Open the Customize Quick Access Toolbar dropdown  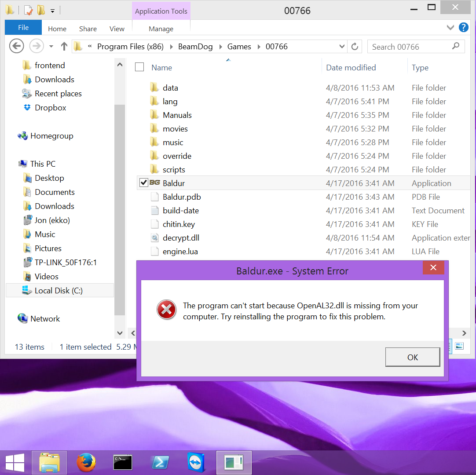click(52, 11)
